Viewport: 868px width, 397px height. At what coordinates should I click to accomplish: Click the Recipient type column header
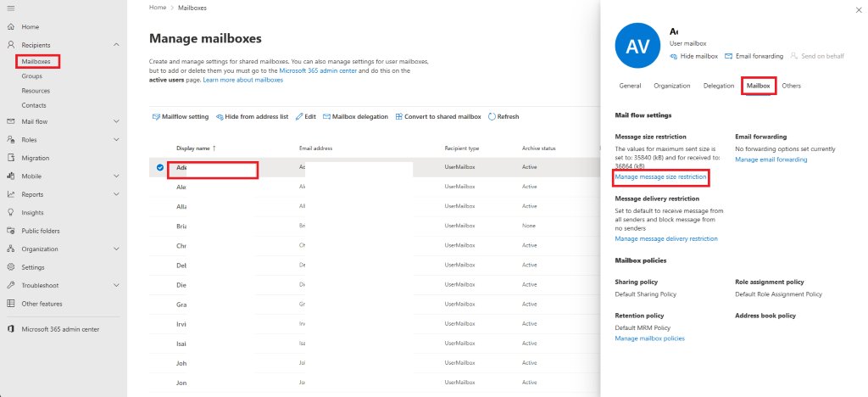pos(462,148)
